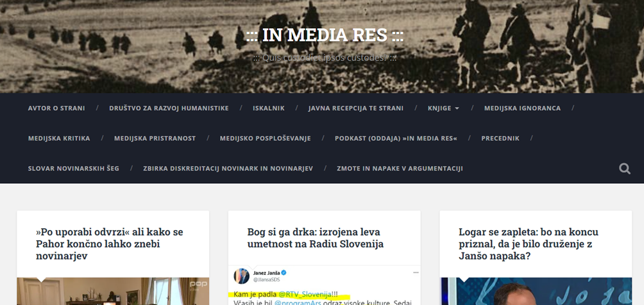This screenshot has height=305, width=644.
Task: Expand the KNJIGE dropdown menu
Action: click(443, 108)
